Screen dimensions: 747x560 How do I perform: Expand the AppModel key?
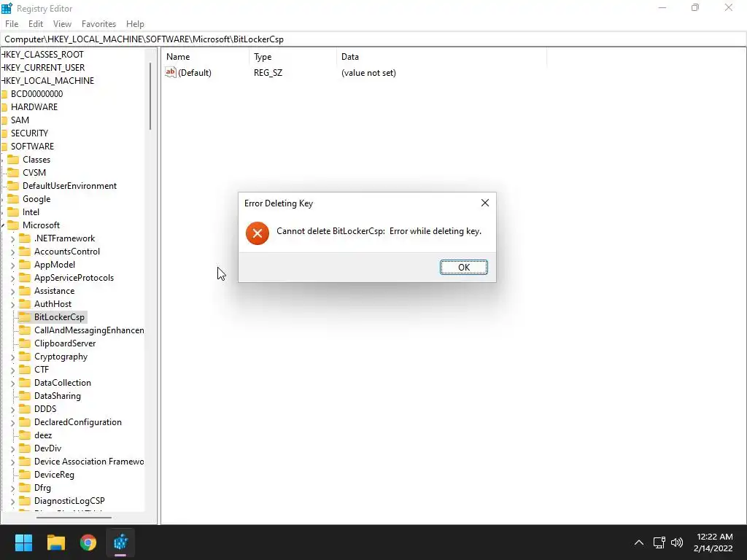pos(13,265)
